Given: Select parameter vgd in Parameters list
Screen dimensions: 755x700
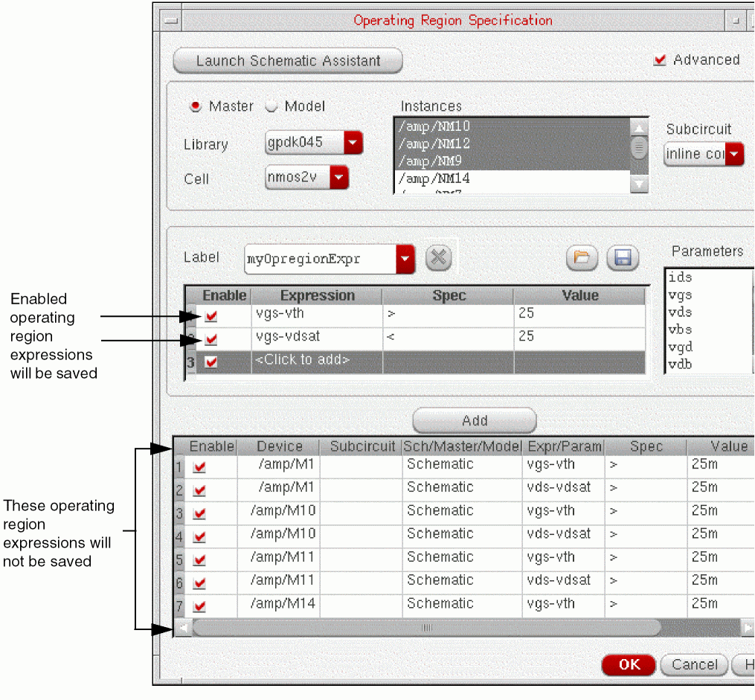Looking at the screenshot, I should (680, 347).
